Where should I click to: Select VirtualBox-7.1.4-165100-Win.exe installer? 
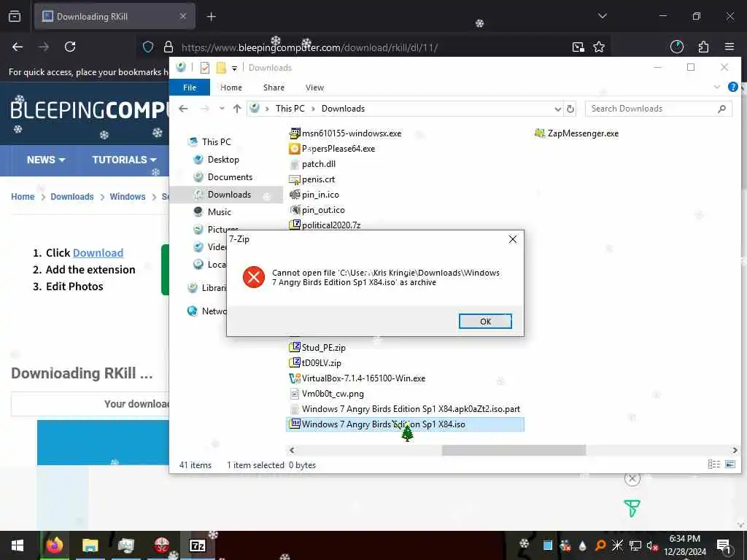(x=357, y=378)
